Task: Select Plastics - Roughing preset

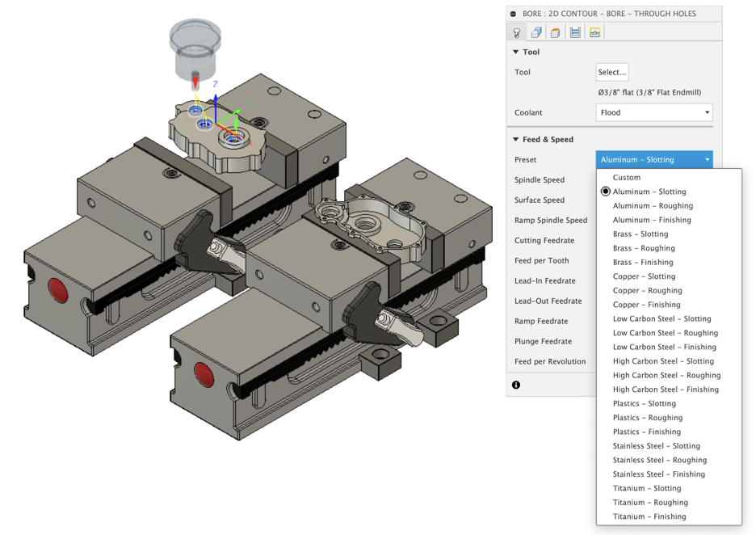Action: point(647,418)
